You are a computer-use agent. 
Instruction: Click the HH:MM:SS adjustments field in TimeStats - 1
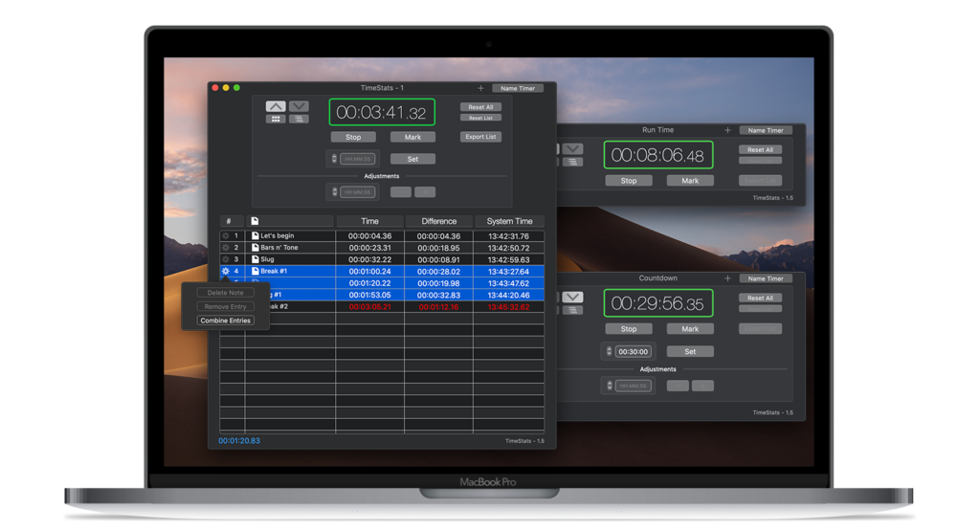[358, 192]
